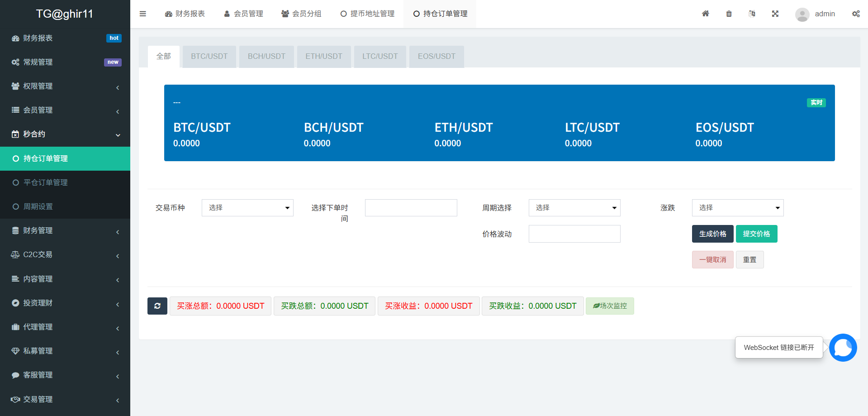Image resolution: width=868 pixels, height=416 pixels.
Task: Toggle fullscreen with the expand icon
Action: (x=775, y=14)
